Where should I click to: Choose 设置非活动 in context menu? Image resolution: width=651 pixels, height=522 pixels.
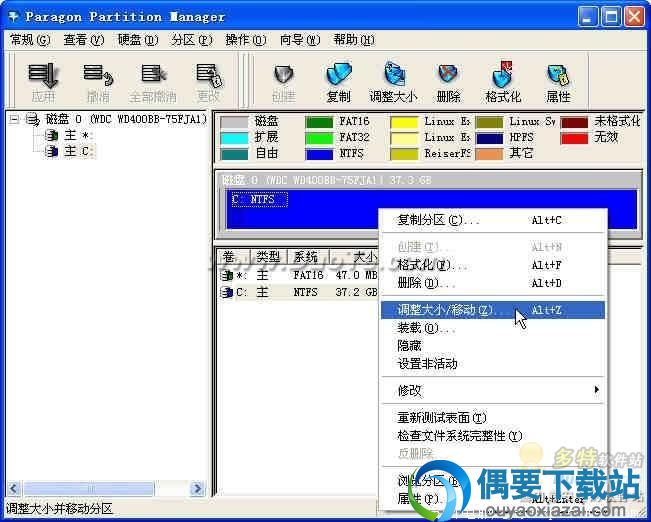click(x=493, y=364)
